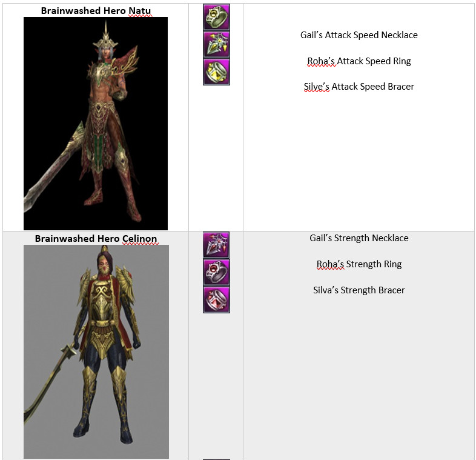This screenshot has width=476, height=460.
Task: Click the heading word 'Natu'
Action: tap(140, 11)
